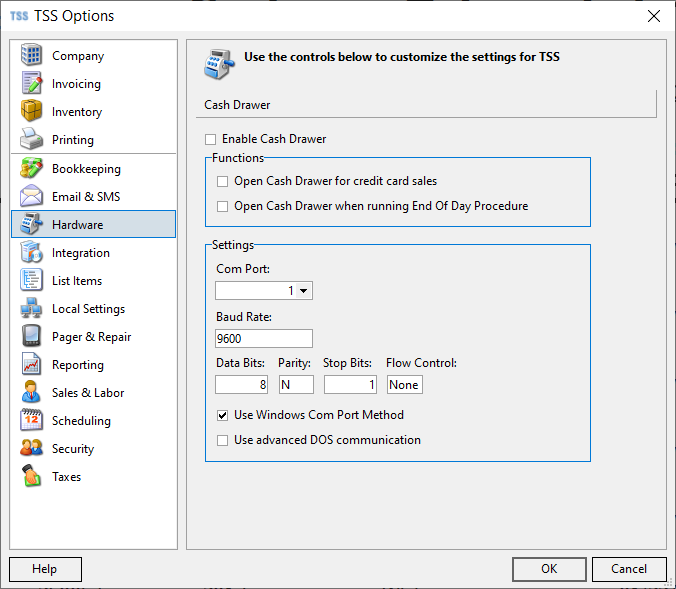This screenshot has height=589, width=676.
Task: Click the Baud Rate input field
Action: [264, 339]
